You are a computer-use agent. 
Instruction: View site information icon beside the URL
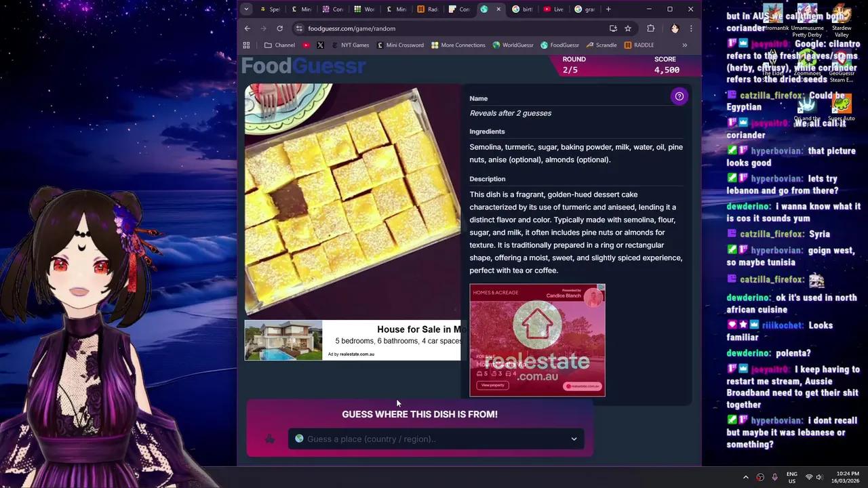(298, 28)
